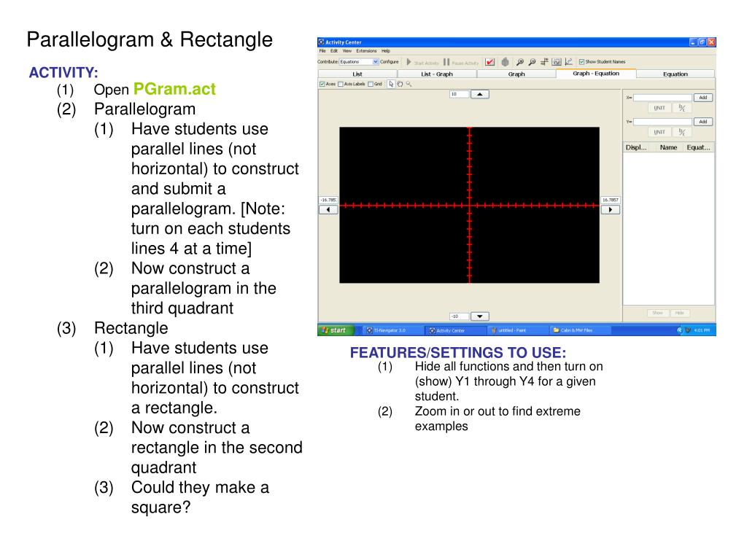747x560 pixels.
Task: Click the system tray shield icon
Action: 689,330
